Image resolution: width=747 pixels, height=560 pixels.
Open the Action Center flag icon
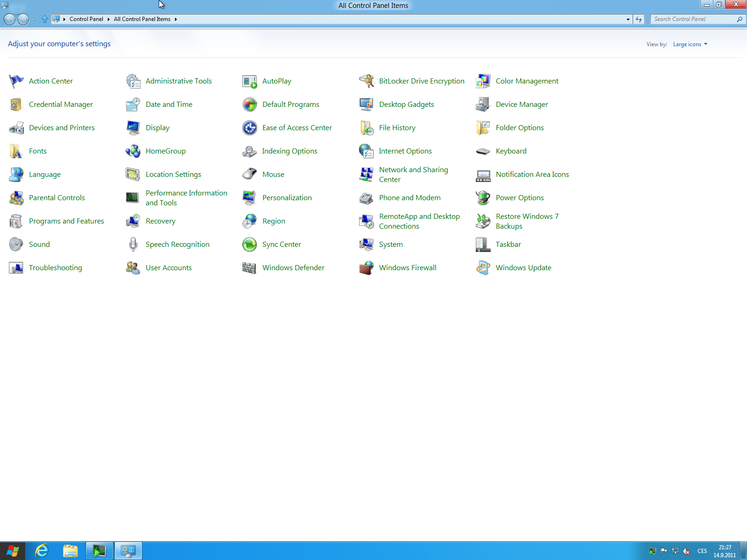16,81
